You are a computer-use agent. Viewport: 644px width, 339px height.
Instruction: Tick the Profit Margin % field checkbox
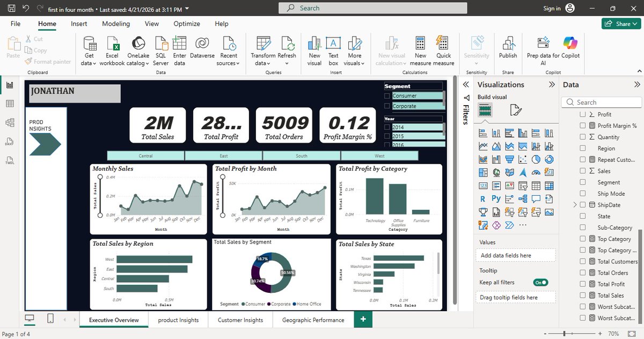coord(583,126)
